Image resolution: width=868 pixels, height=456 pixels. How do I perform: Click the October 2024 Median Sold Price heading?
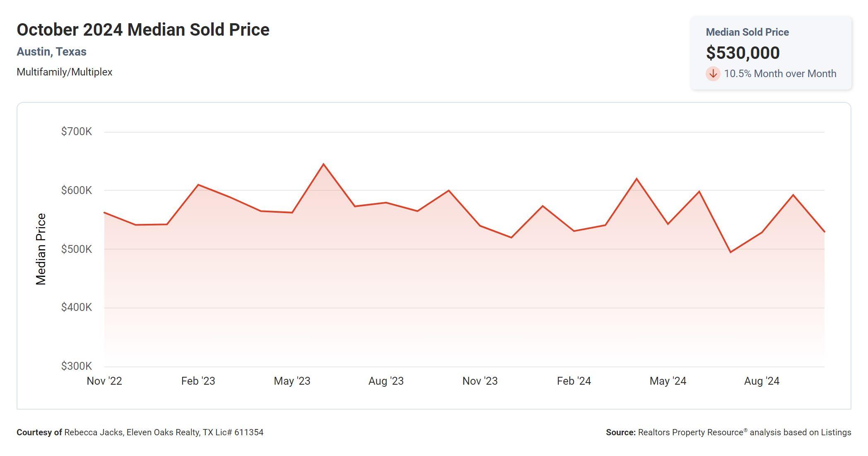pyautogui.click(x=143, y=30)
